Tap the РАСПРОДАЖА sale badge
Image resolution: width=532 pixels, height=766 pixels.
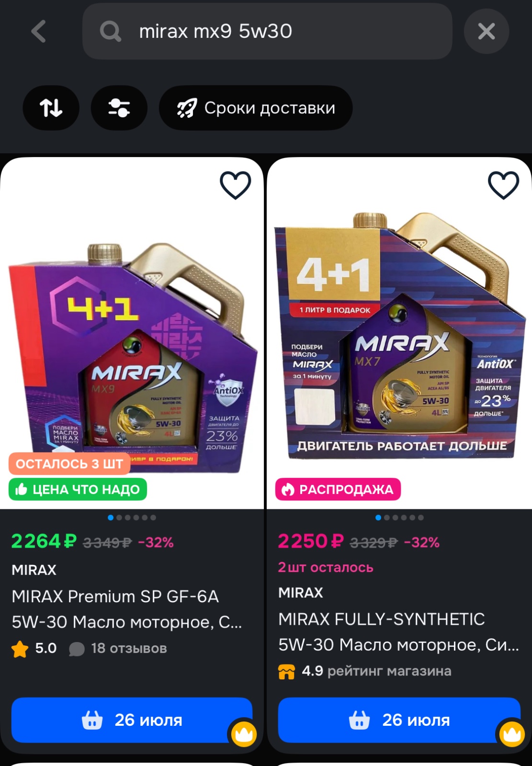(x=338, y=489)
